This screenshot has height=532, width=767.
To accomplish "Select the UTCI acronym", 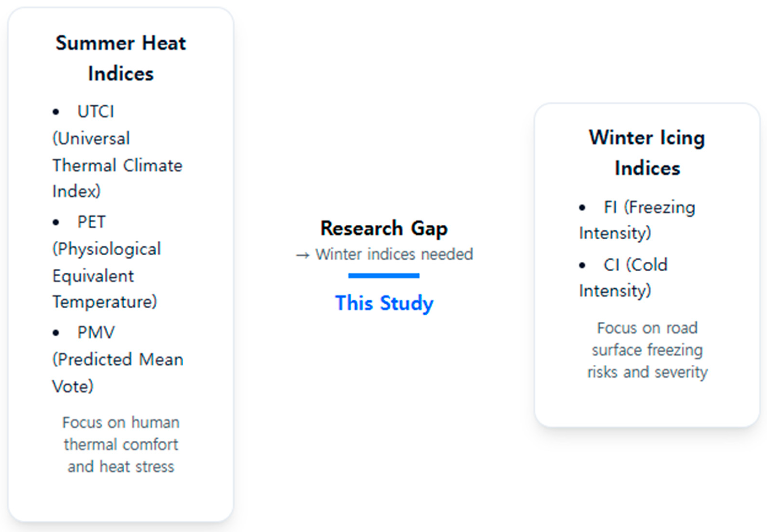I will click(x=96, y=111).
